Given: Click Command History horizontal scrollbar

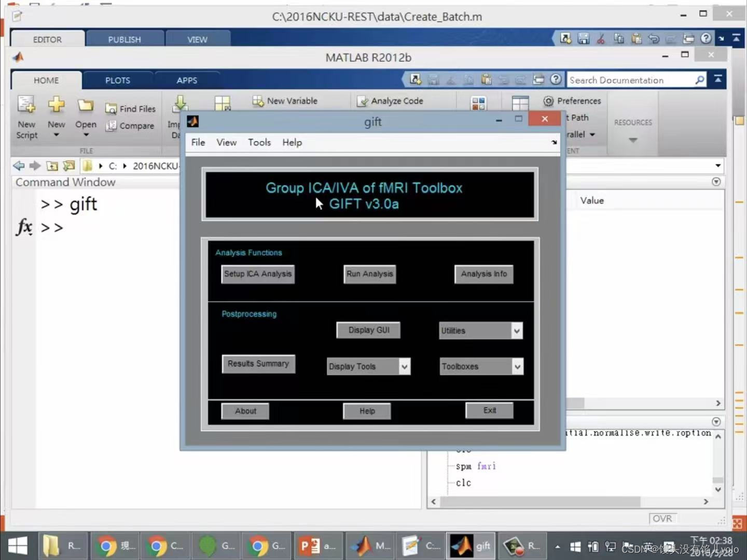Looking at the screenshot, I should click(541, 501).
